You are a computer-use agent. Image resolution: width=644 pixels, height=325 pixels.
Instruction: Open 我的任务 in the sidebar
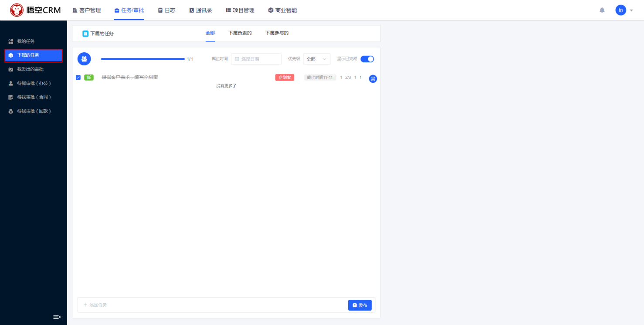tap(26, 41)
